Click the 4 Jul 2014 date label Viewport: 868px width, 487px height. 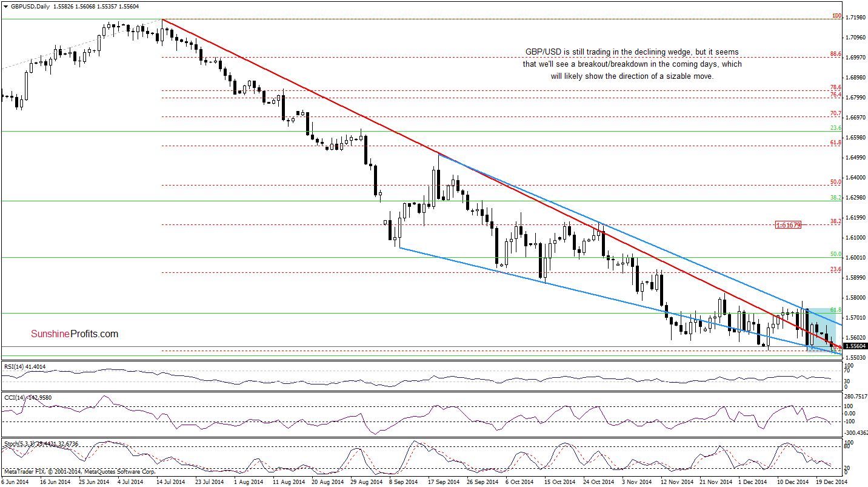pyautogui.click(x=132, y=482)
